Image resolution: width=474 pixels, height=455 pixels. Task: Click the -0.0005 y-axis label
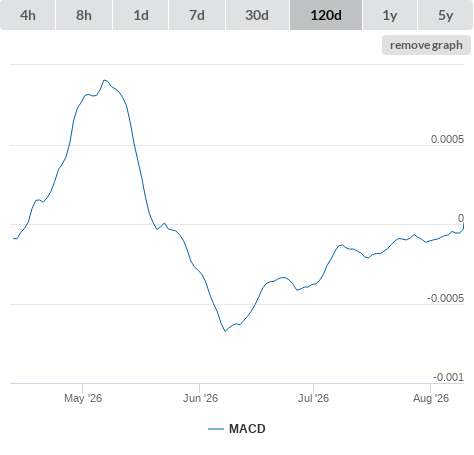coord(445,298)
